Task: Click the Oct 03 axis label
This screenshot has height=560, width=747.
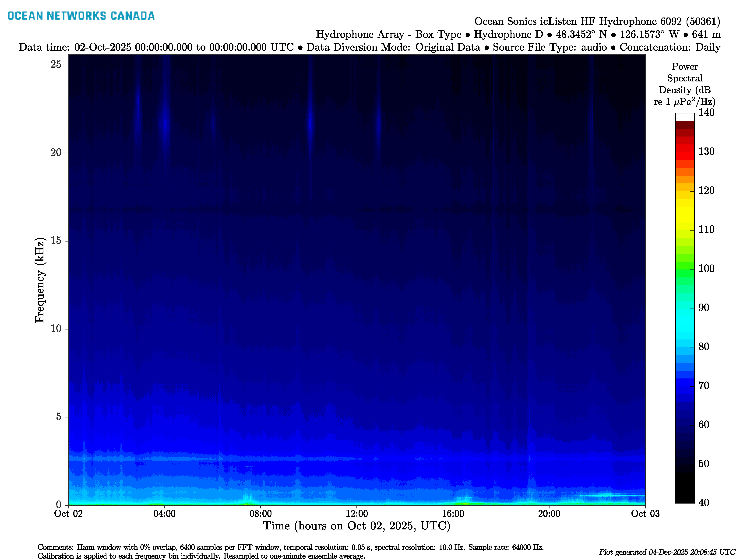Action: pos(645,514)
